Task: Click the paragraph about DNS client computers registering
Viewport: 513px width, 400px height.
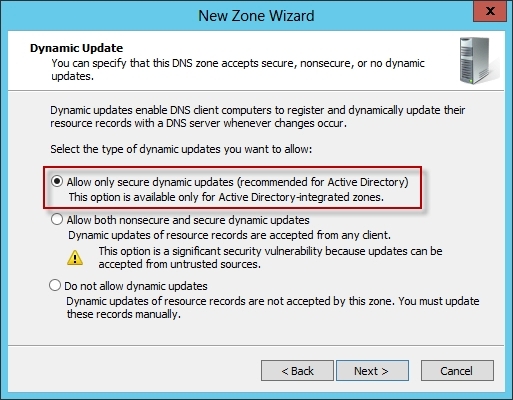Action: (258, 117)
